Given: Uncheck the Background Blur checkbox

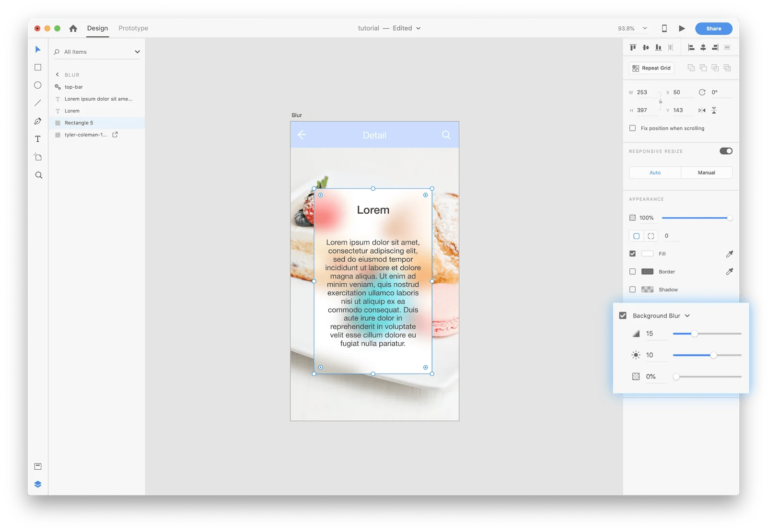Looking at the screenshot, I should click(x=623, y=315).
